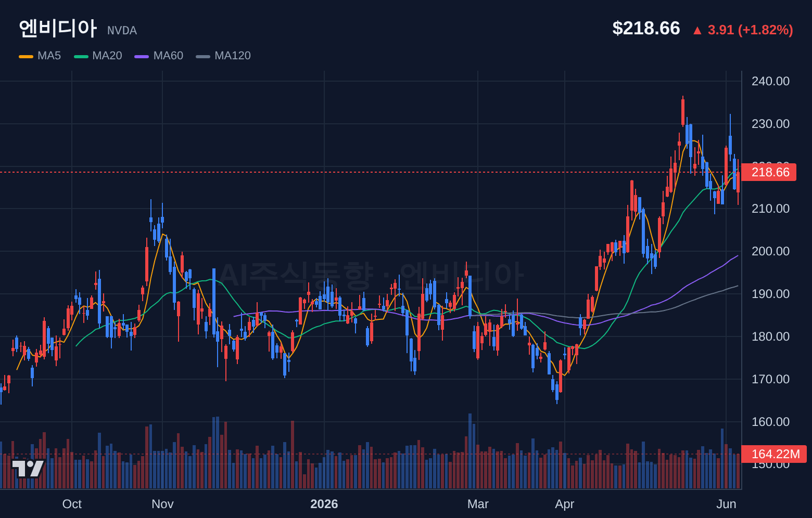Click the TradingView logo icon

[x=28, y=469]
